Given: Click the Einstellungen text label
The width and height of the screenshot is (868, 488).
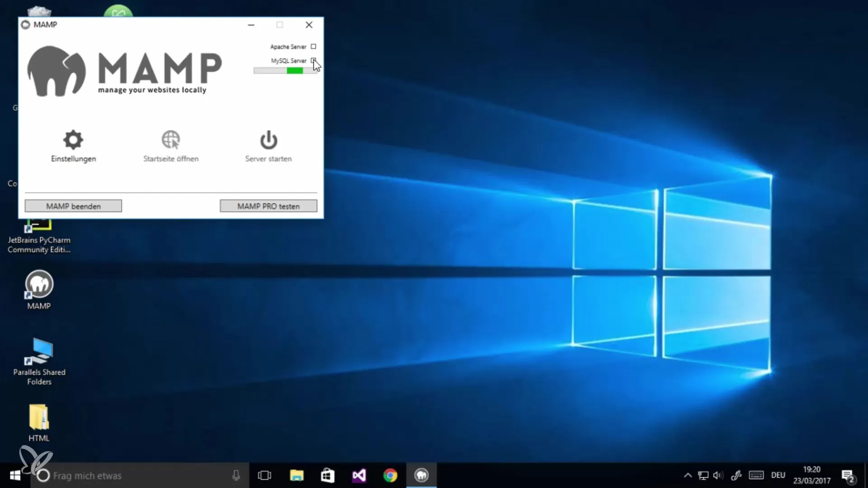Looking at the screenshot, I should tap(73, 159).
